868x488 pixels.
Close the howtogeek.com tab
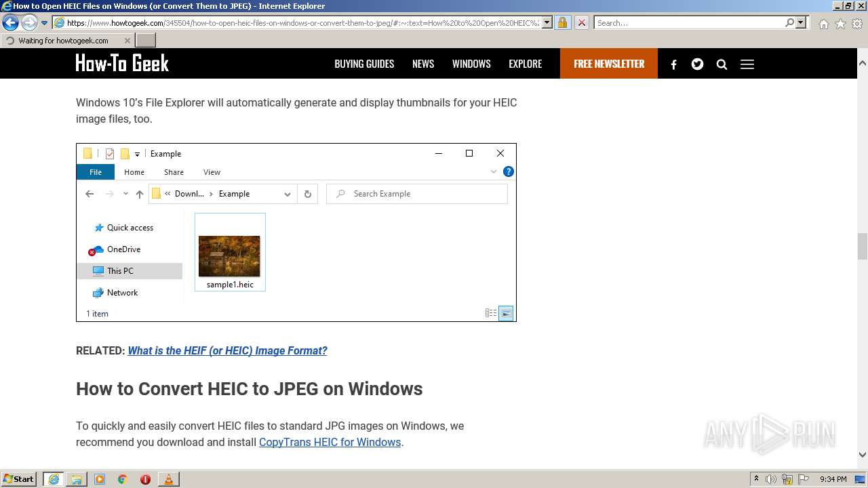tap(127, 41)
